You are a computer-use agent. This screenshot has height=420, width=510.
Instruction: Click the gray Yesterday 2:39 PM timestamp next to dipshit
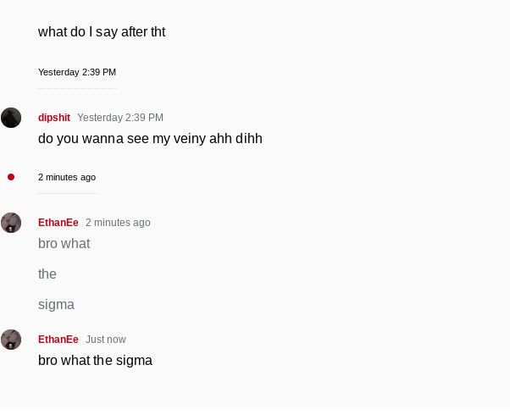(x=120, y=118)
